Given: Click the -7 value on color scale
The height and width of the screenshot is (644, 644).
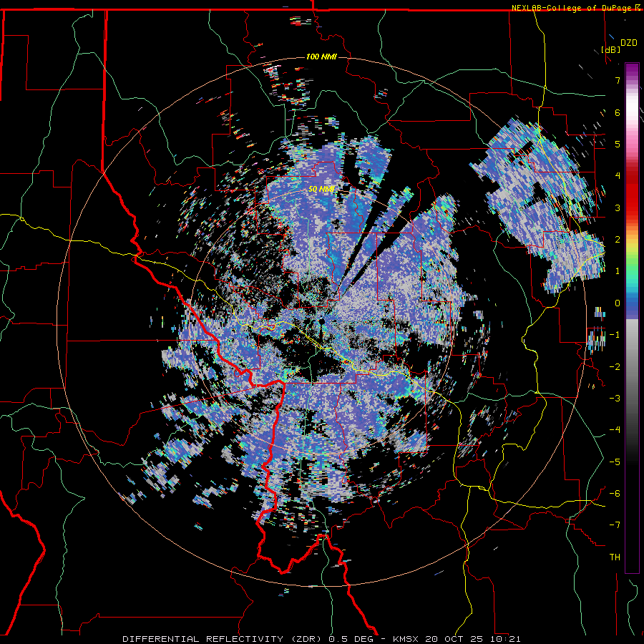Looking at the screenshot, I should [x=615, y=525].
